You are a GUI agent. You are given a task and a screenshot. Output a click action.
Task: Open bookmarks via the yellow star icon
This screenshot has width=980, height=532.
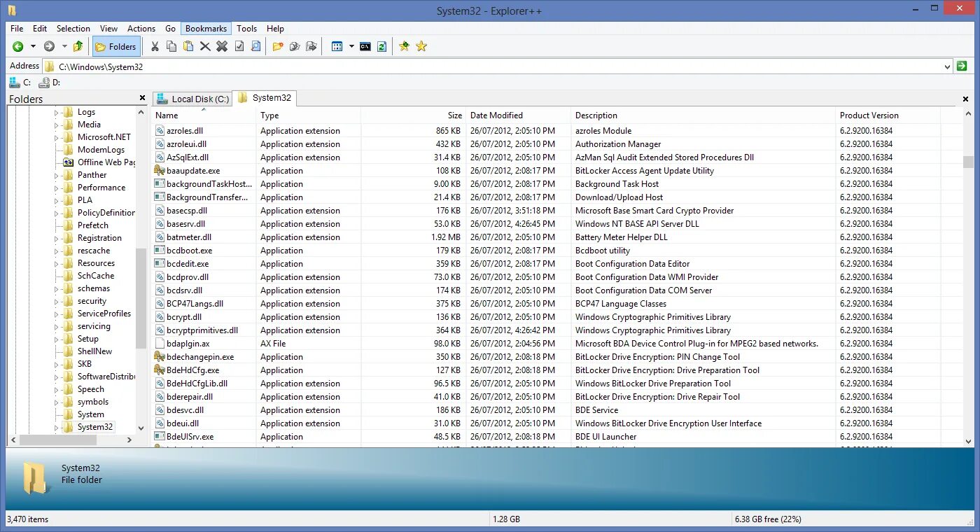pyautogui.click(x=421, y=46)
